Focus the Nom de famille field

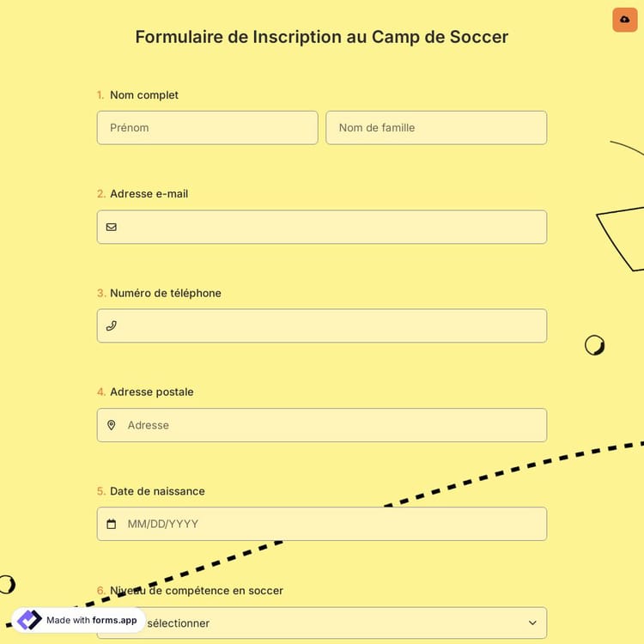(436, 128)
